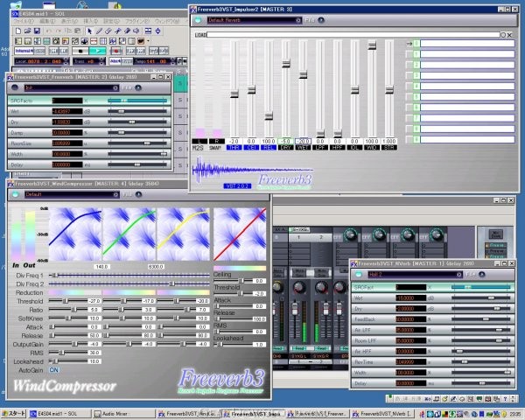Click the WID fader handle in Impulser2
Screen dimensions: 525x420
click(x=372, y=45)
